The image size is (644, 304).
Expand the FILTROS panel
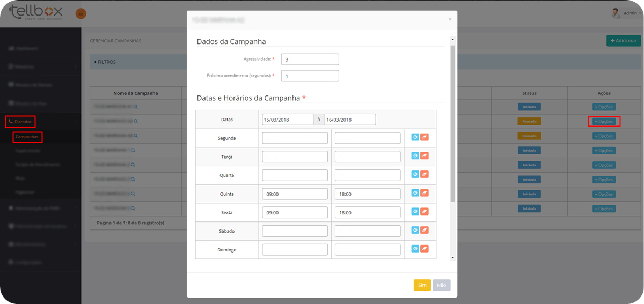click(106, 62)
